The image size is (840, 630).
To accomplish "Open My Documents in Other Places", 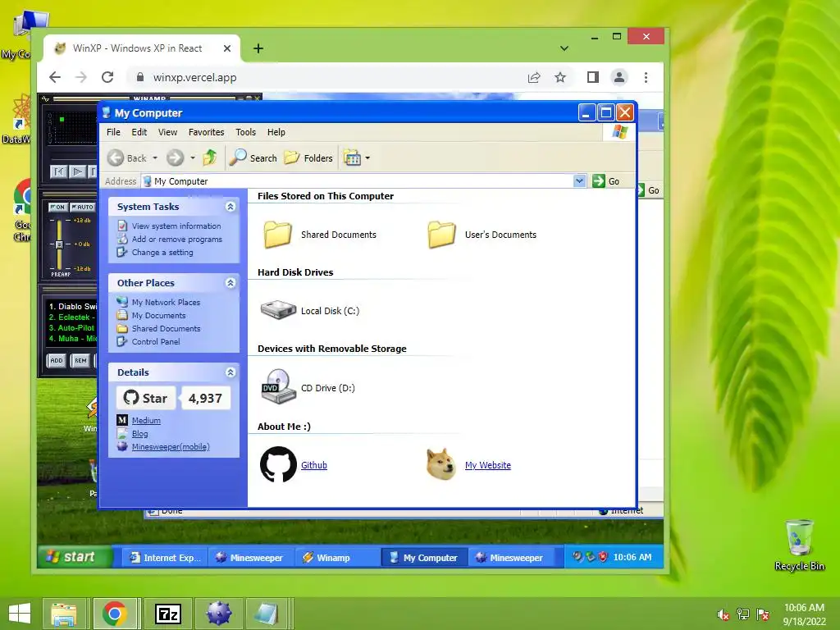I will point(158,316).
